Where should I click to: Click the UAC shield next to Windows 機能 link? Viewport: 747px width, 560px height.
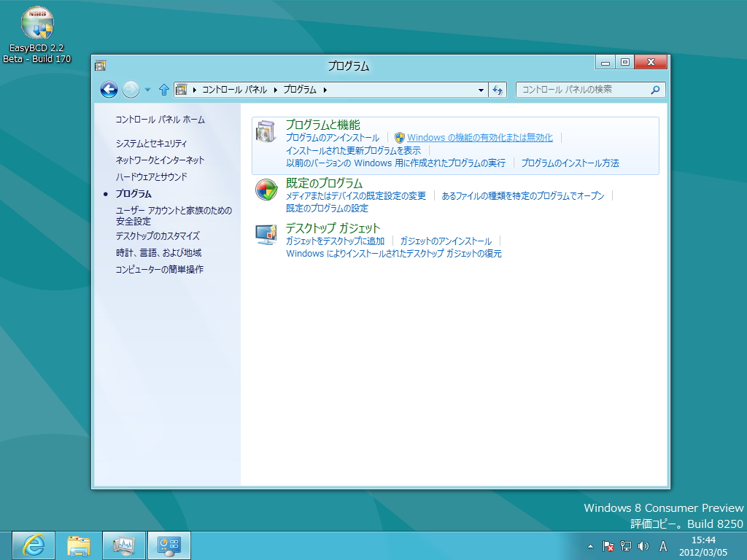coord(399,137)
